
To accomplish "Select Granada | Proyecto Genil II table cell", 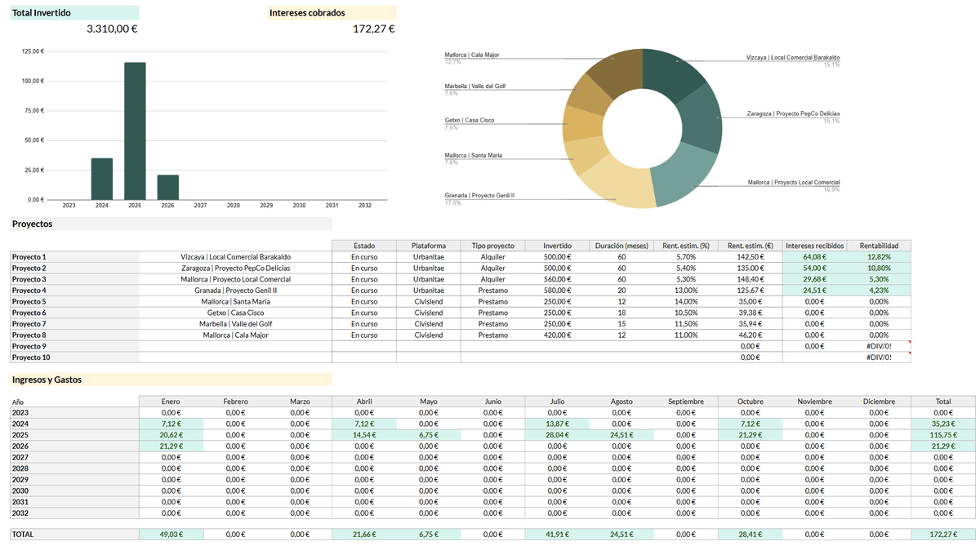I will pyautogui.click(x=235, y=291).
